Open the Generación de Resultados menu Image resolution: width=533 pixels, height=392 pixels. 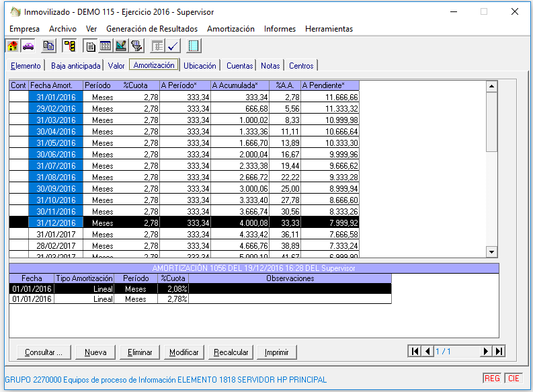pos(152,29)
